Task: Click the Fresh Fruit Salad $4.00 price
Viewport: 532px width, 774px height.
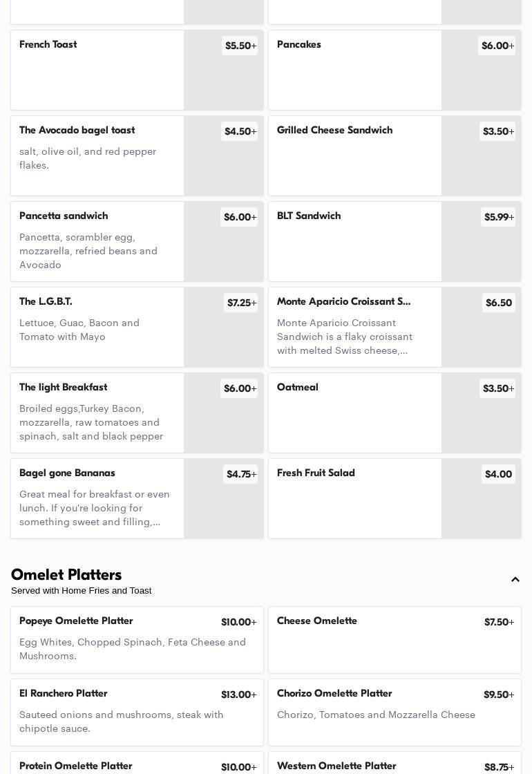Action: pos(498,474)
